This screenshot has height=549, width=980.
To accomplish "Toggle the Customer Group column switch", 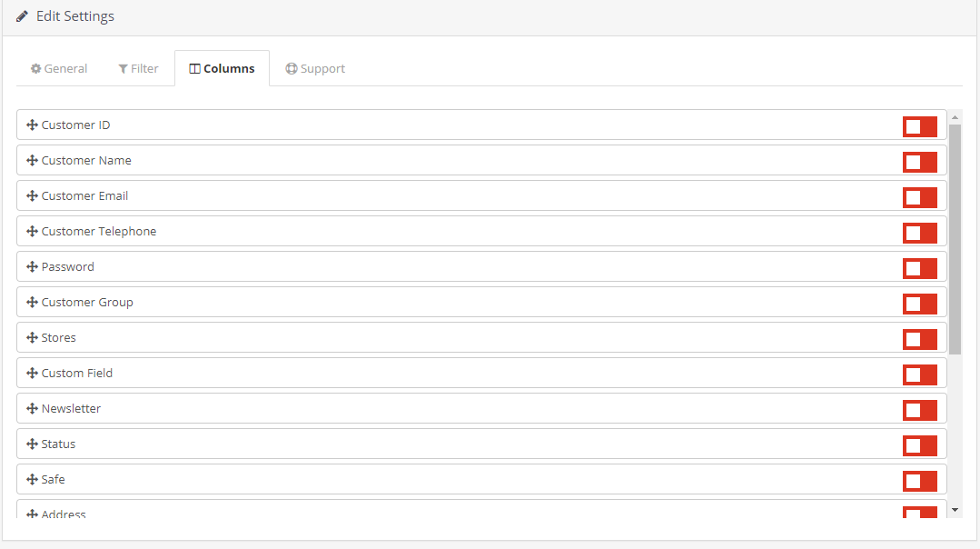I will (920, 304).
